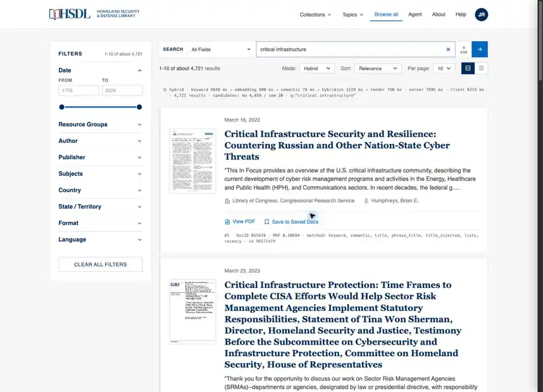
Task: Click the page vertical scrollbar
Action: pyautogui.click(x=540, y=42)
